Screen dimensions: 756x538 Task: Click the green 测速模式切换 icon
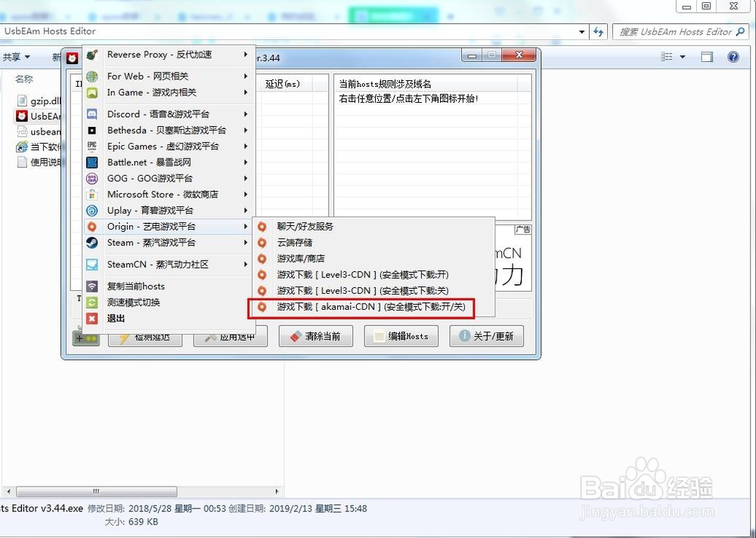pyautogui.click(x=91, y=302)
